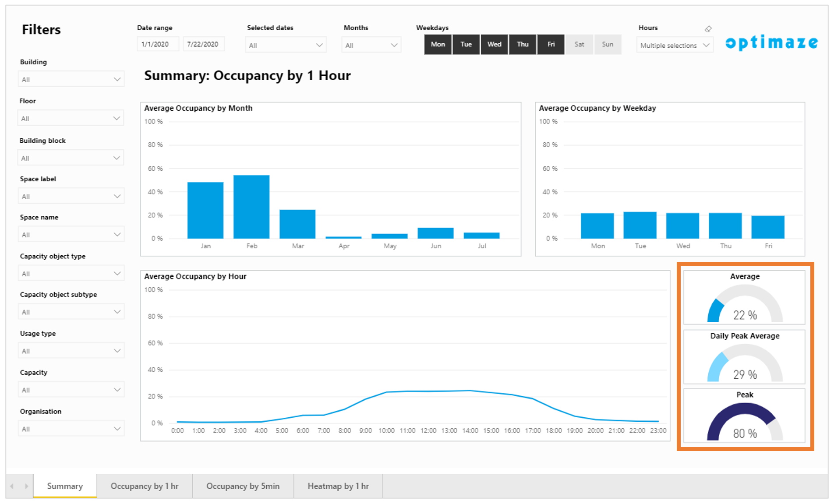Click the end date field 7/22/2020
Viewport: 834px width, 504px height.
tap(203, 44)
